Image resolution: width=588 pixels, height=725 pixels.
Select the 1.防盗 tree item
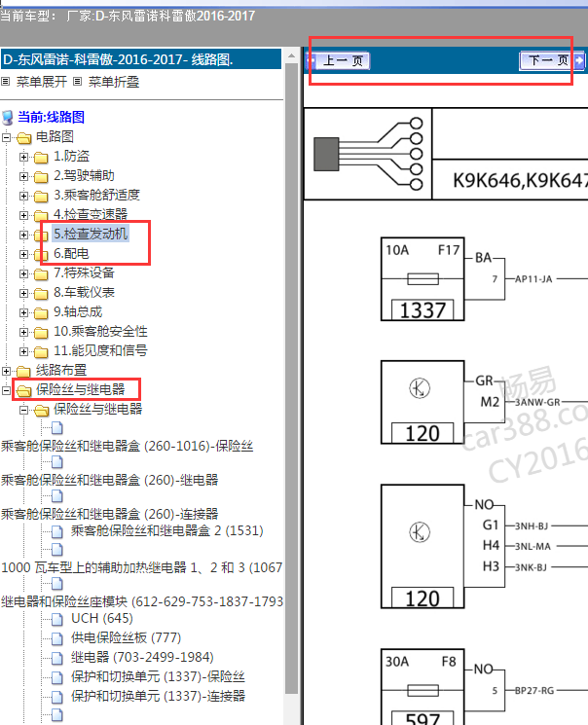[71, 157]
